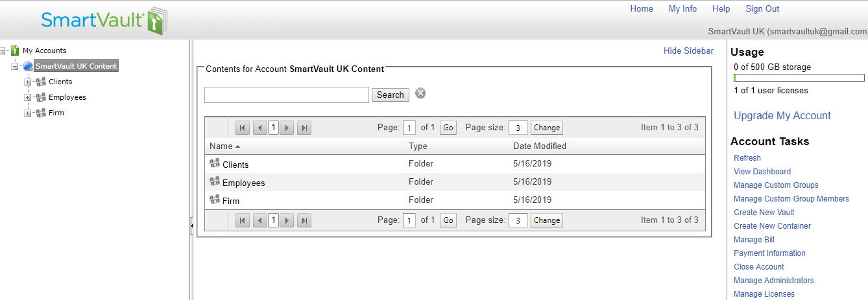Image resolution: width=868 pixels, height=300 pixels.
Task: Open Manage Administrators link
Action: point(774,281)
